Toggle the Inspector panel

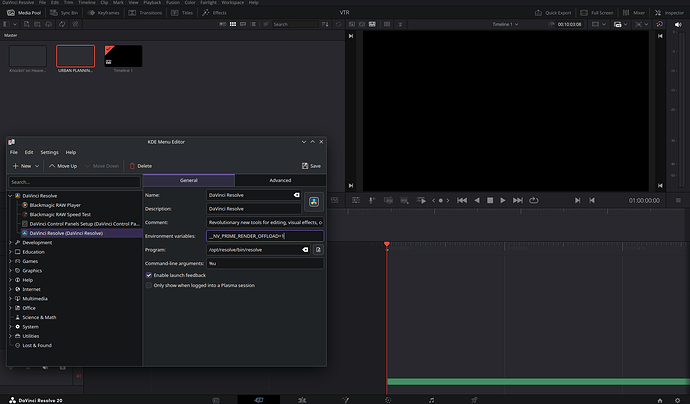[669, 13]
